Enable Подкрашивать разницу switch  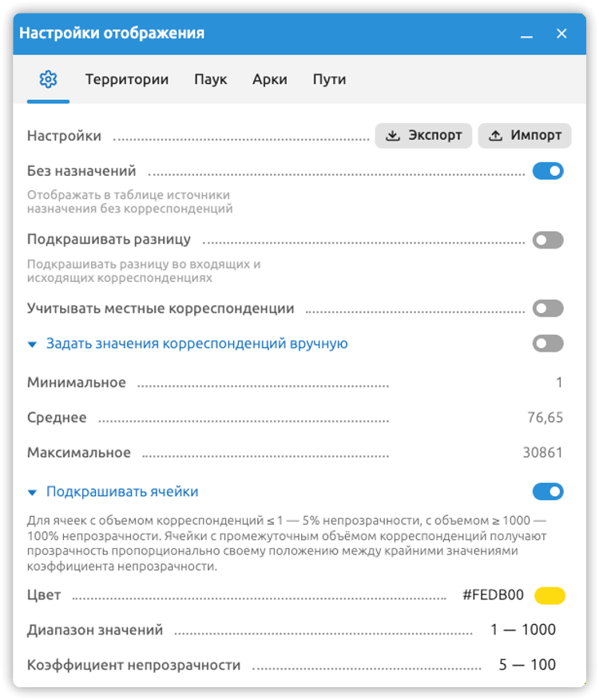[x=548, y=241]
